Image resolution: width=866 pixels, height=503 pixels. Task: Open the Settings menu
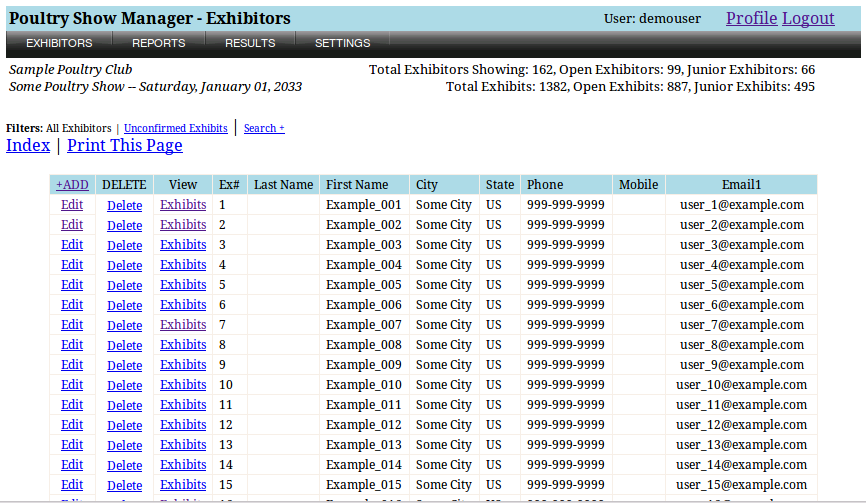click(x=342, y=43)
